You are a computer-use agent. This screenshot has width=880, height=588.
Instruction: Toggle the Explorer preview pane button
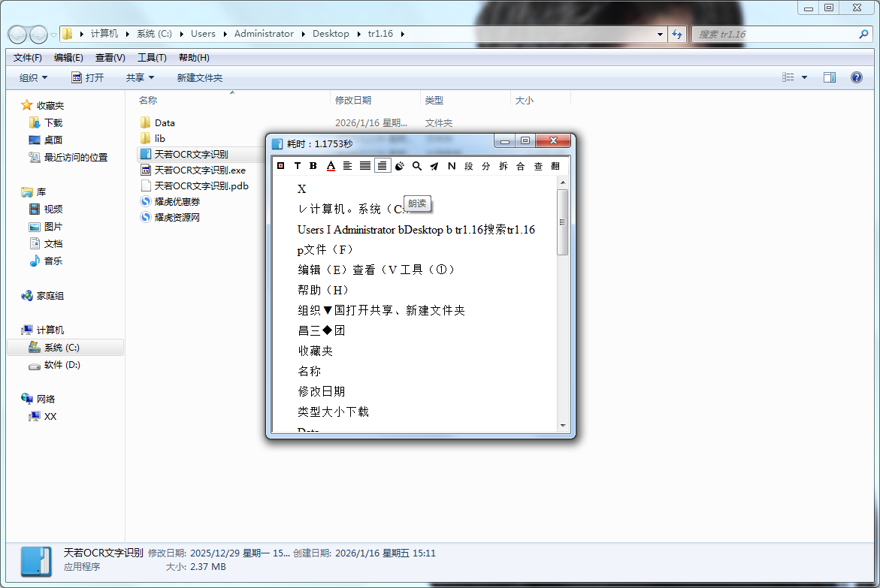(830, 77)
